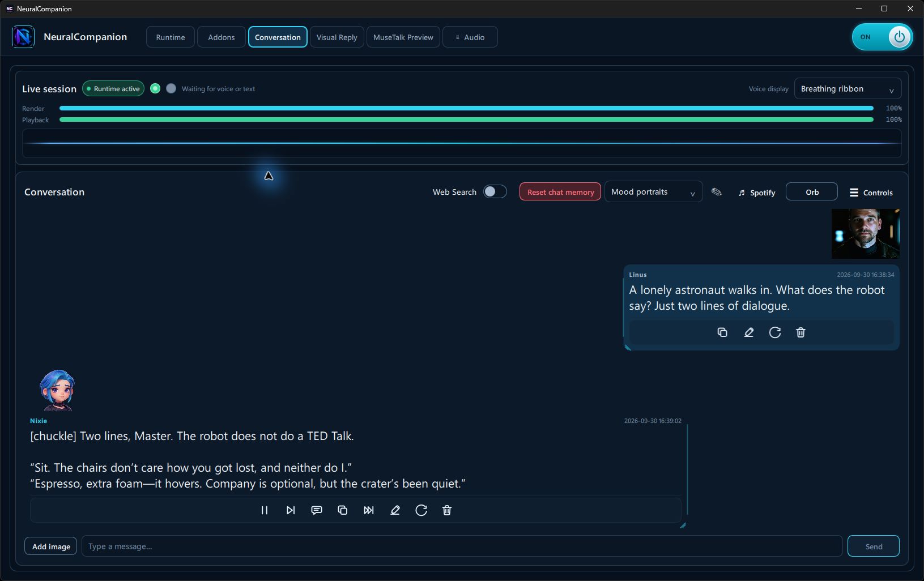Open the Controls hamburger menu
Viewport: 924px width, 581px height.
pos(871,193)
